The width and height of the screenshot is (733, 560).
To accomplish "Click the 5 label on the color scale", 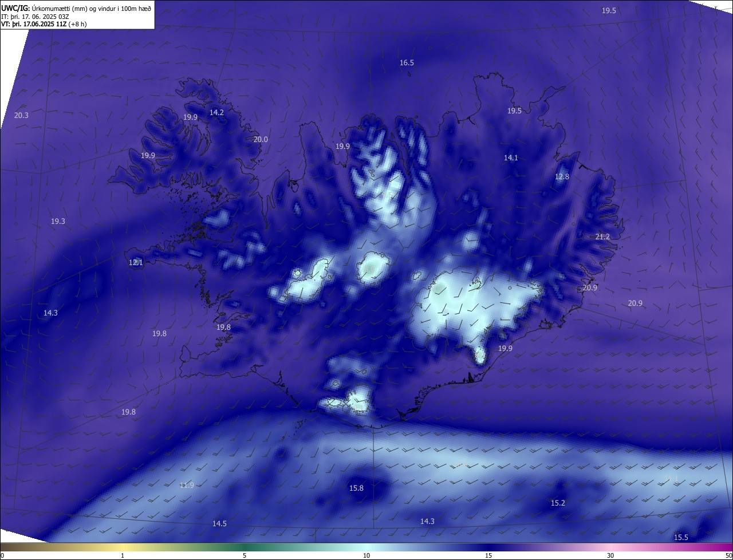I will (245, 556).
